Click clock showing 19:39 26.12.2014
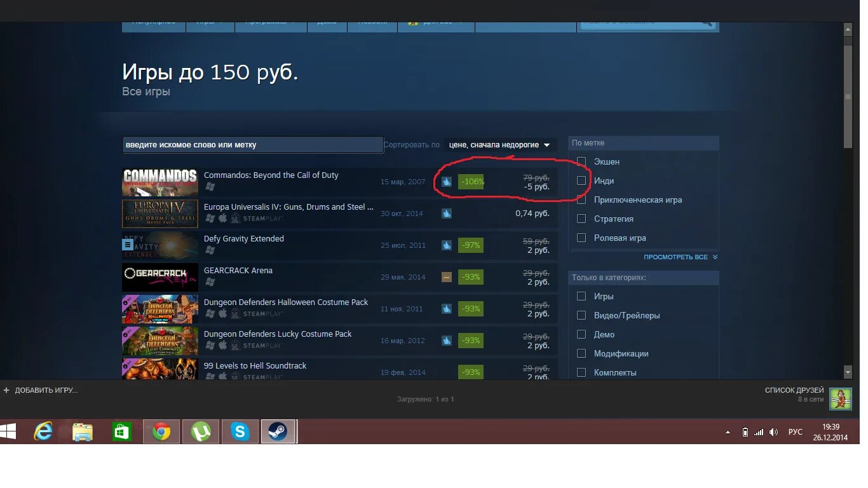 coord(831,432)
